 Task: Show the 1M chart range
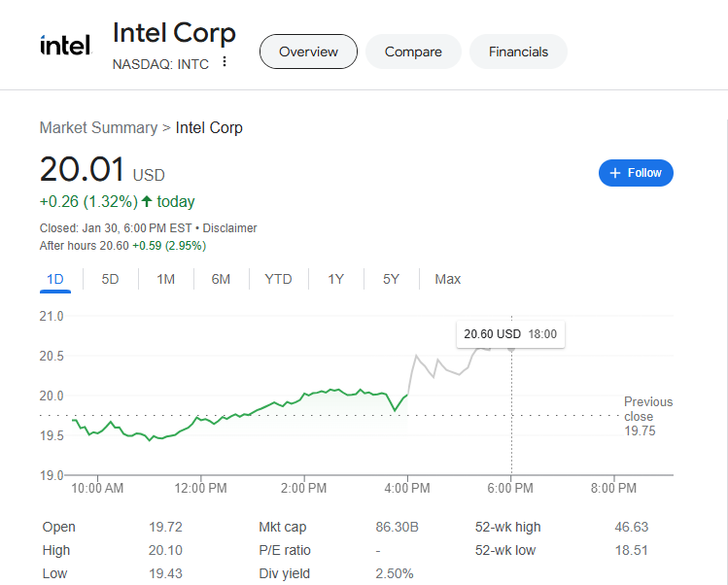(x=166, y=279)
